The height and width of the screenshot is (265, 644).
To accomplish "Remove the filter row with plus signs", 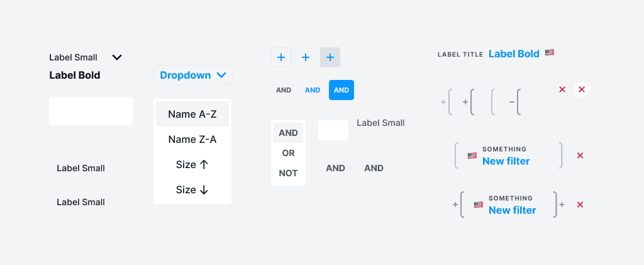I will (580, 205).
